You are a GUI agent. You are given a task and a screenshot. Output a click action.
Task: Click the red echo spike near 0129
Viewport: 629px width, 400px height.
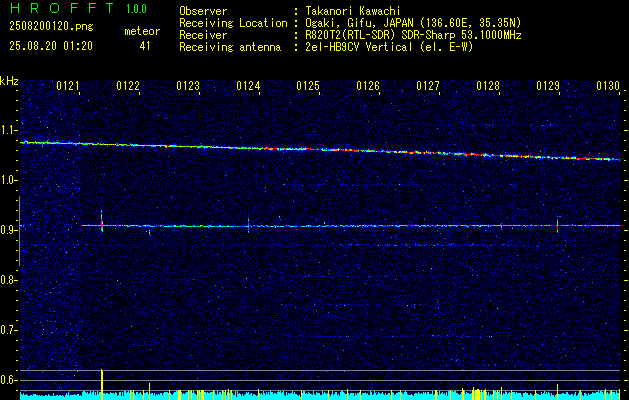coord(558,224)
